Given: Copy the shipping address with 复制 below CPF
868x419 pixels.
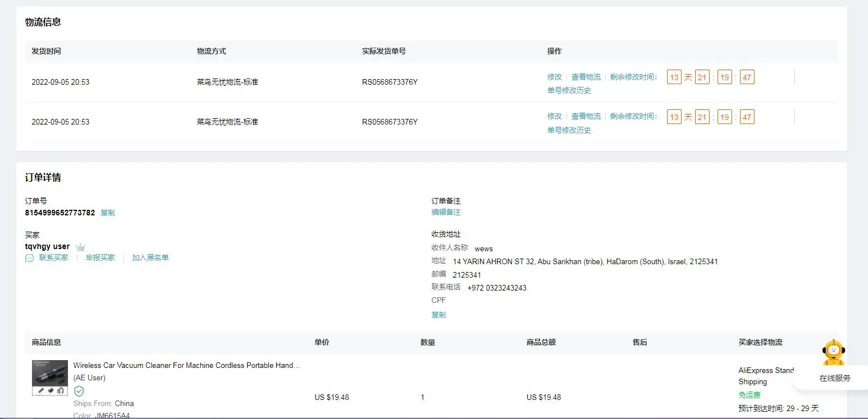Looking at the screenshot, I should pyautogui.click(x=439, y=315).
